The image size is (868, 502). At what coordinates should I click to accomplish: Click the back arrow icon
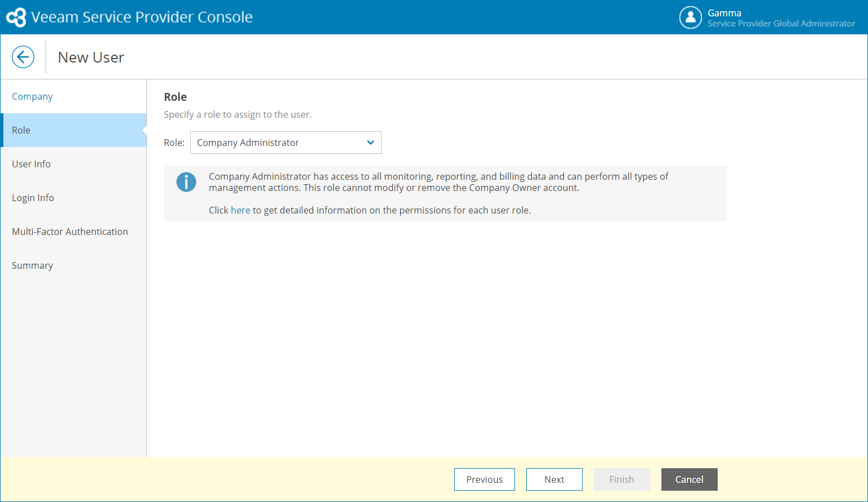click(x=23, y=57)
